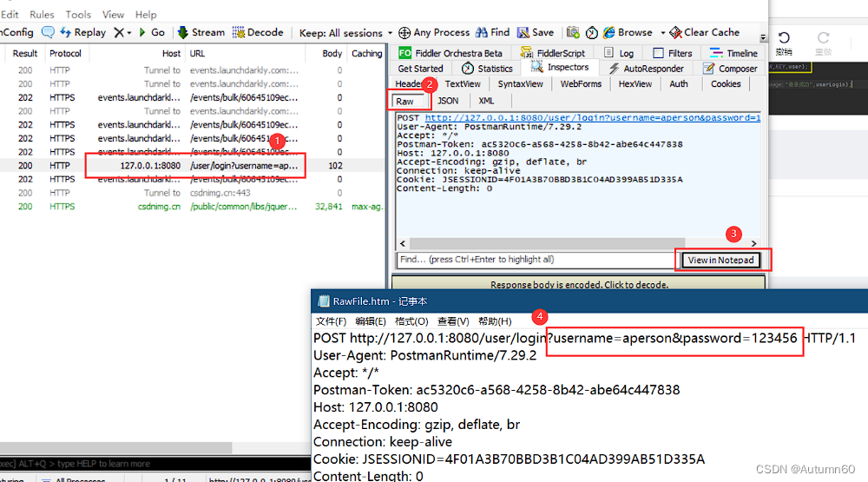This screenshot has width=868, height=482.
Task: Select the JSON inspector tab
Action: coord(448,101)
